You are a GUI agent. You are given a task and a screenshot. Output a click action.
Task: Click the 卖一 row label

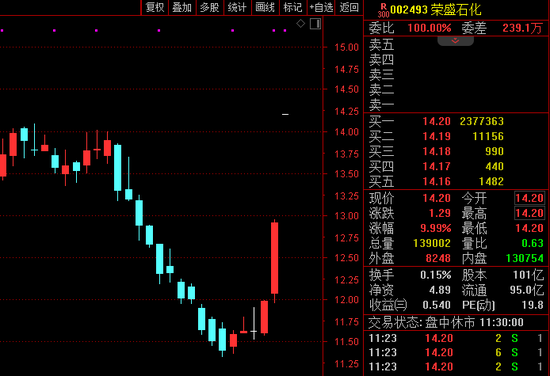(381, 105)
